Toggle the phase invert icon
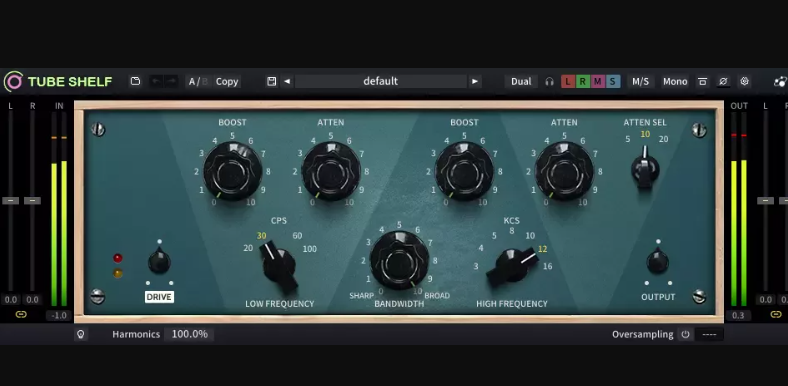Viewport: 788px width, 386px height. click(x=723, y=81)
